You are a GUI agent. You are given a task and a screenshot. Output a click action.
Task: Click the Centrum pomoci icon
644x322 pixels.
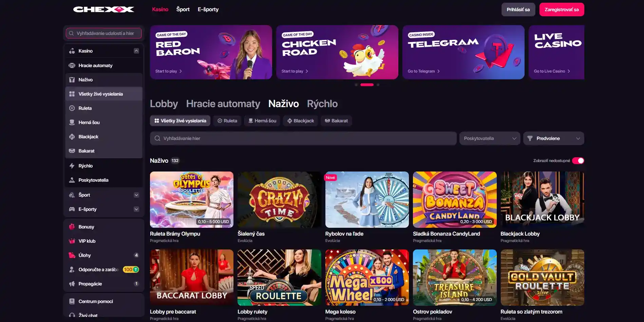[x=72, y=301]
